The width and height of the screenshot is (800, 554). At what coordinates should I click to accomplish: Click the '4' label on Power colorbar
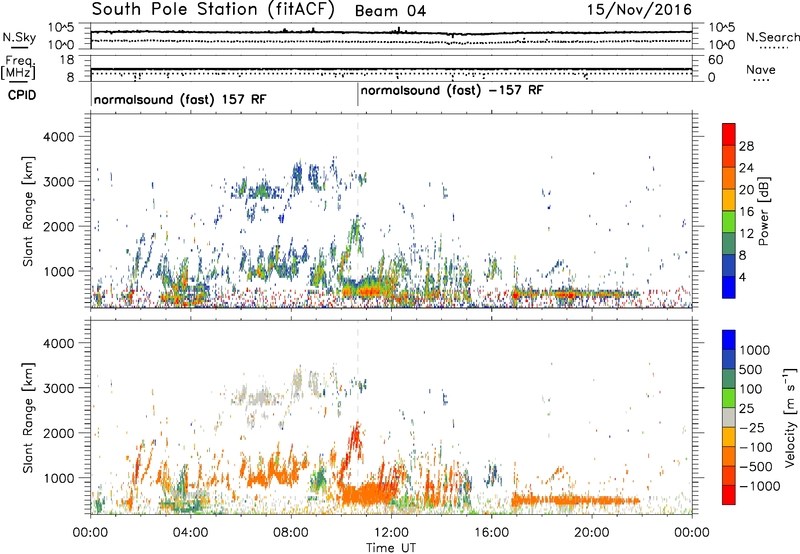742,278
